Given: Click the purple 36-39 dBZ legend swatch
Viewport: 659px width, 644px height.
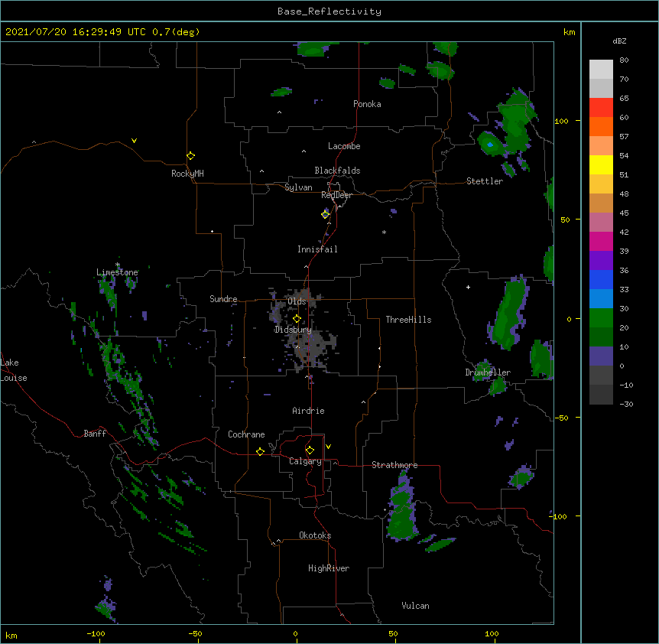Looking at the screenshot, I should (601, 261).
